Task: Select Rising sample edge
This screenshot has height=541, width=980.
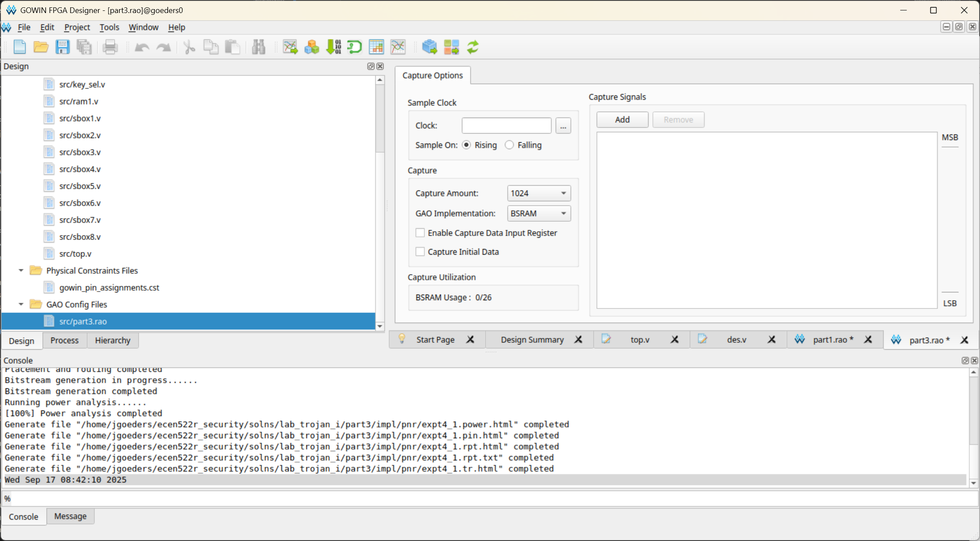Action: tap(466, 145)
